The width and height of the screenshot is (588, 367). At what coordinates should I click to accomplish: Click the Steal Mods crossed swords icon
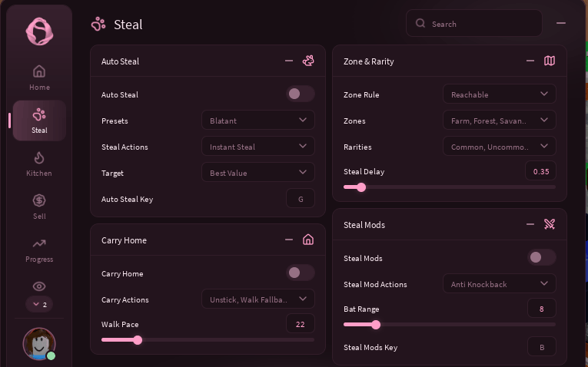click(x=550, y=224)
